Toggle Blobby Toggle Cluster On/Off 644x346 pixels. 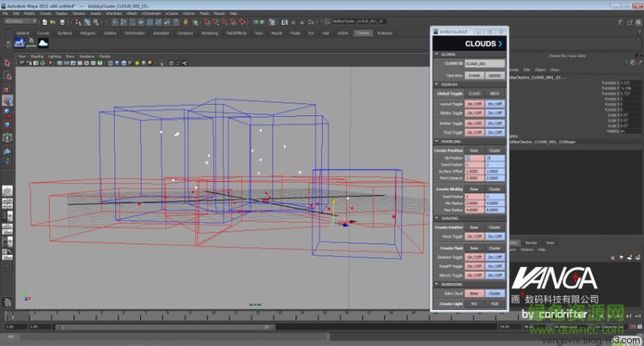495,112
